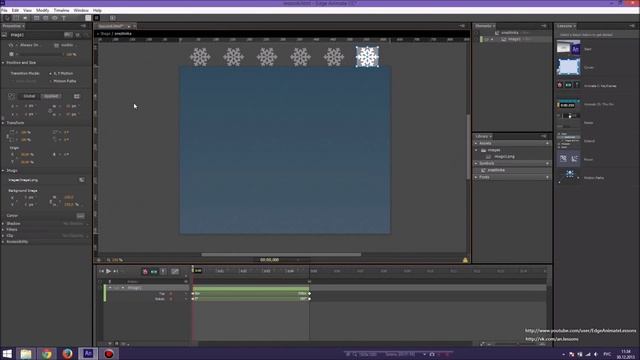Expand the Fonts section in the Library

point(476,177)
